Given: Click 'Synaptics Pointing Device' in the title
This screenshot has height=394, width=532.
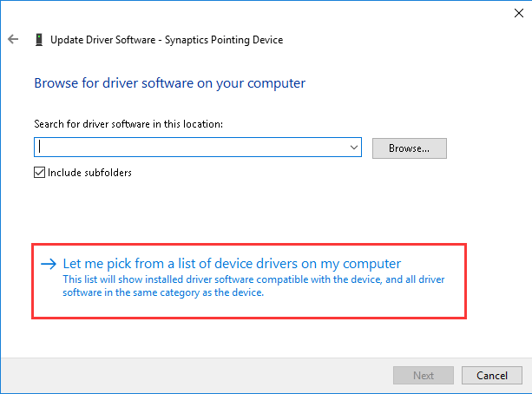Looking at the screenshot, I should [x=224, y=40].
